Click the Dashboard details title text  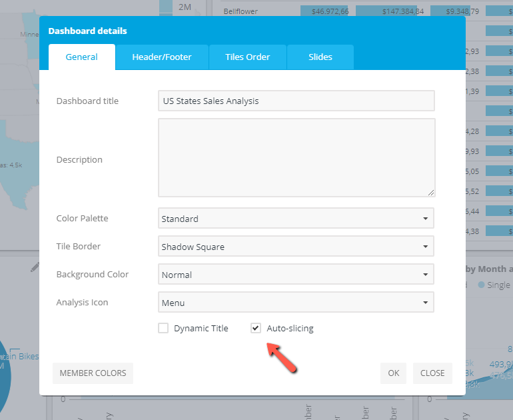click(x=88, y=31)
